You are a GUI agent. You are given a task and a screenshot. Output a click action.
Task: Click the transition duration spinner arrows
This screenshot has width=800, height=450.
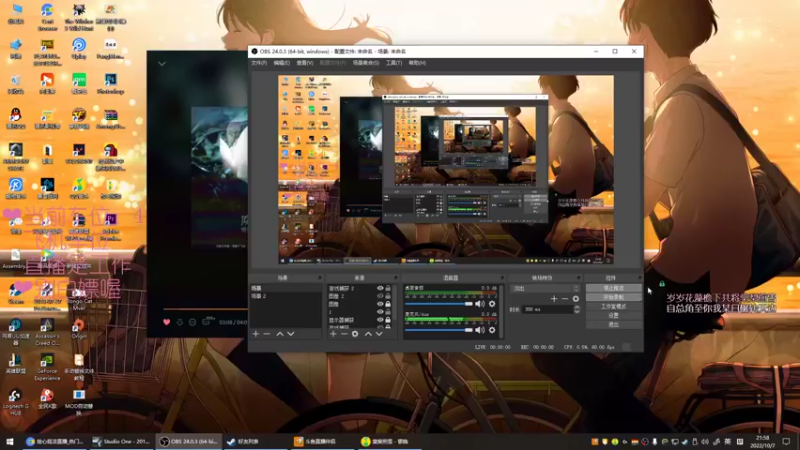click(x=577, y=310)
